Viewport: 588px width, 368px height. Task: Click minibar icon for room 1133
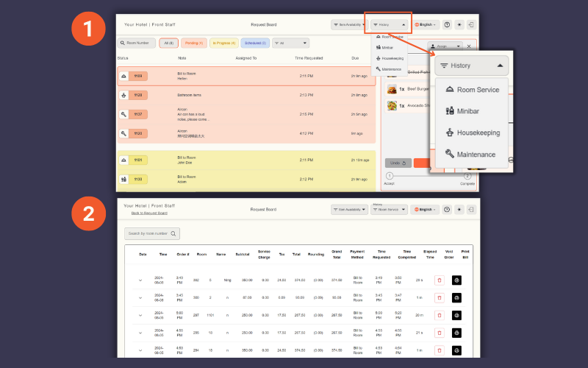[122, 179]
